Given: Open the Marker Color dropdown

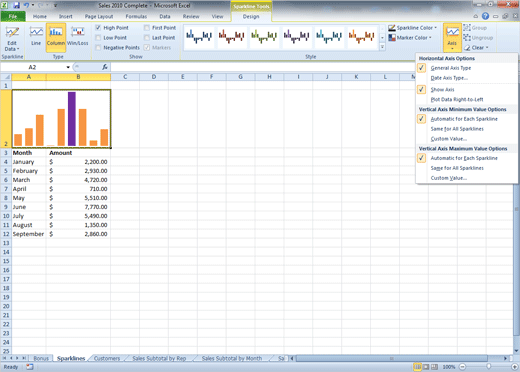Looking at the screenshot, I should point(410,38).
